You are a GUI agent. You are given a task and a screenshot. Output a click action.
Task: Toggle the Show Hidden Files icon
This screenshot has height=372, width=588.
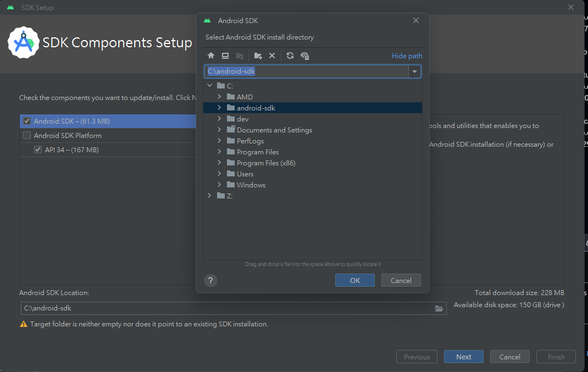click(x=305, y=55)
